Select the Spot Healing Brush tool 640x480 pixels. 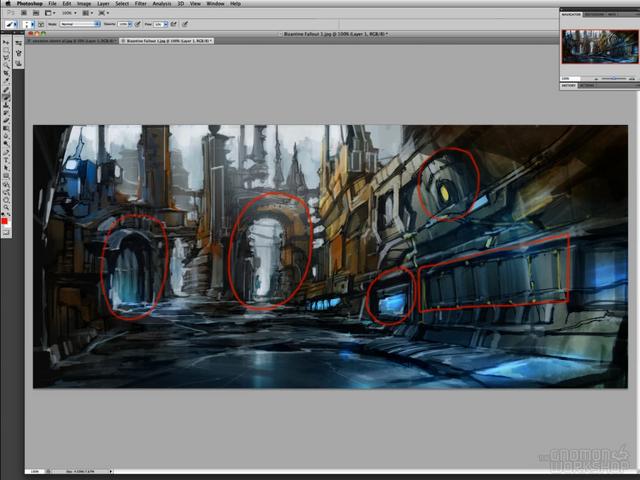(x=6, y=89)
